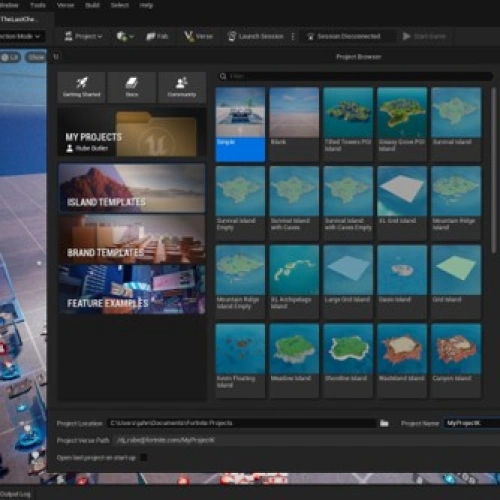500x500 pixels.
Task: Open the Select menu
Action: 120,5
